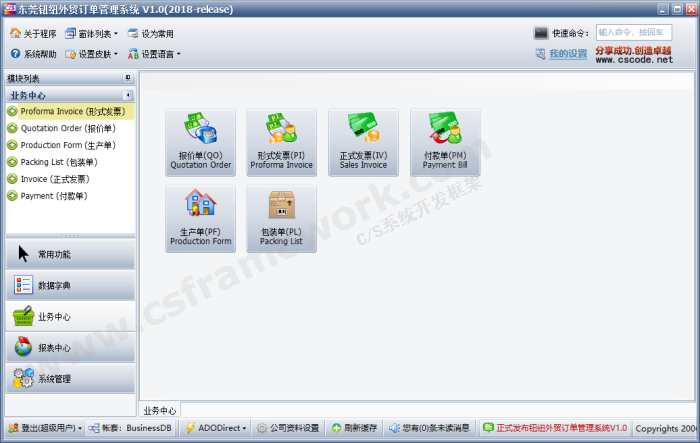The image size is (700, 443).
Task: Open the Packing List (PL) module
Action: click(281, 217)
